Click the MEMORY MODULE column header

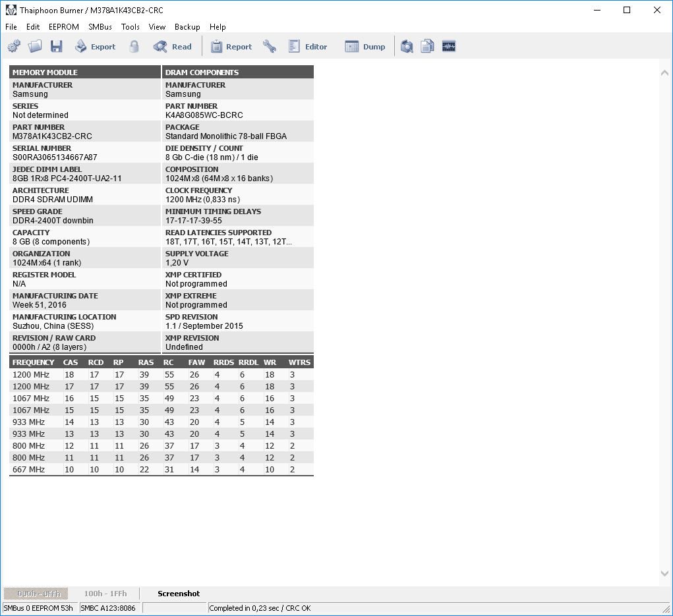click(x=85, y=72)
